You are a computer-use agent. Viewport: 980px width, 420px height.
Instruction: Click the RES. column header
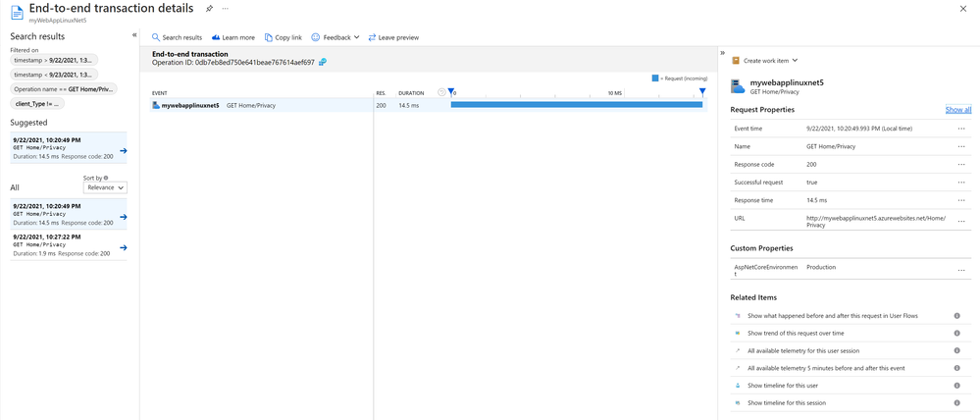[x=381, y=93]
